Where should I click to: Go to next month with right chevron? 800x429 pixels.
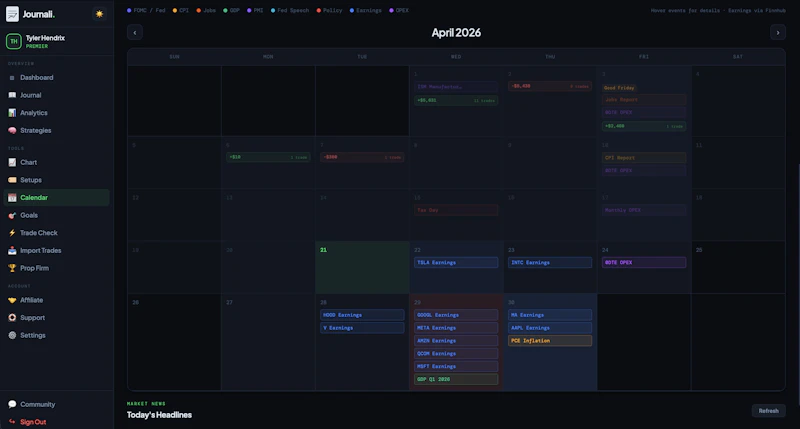(778, 33)
